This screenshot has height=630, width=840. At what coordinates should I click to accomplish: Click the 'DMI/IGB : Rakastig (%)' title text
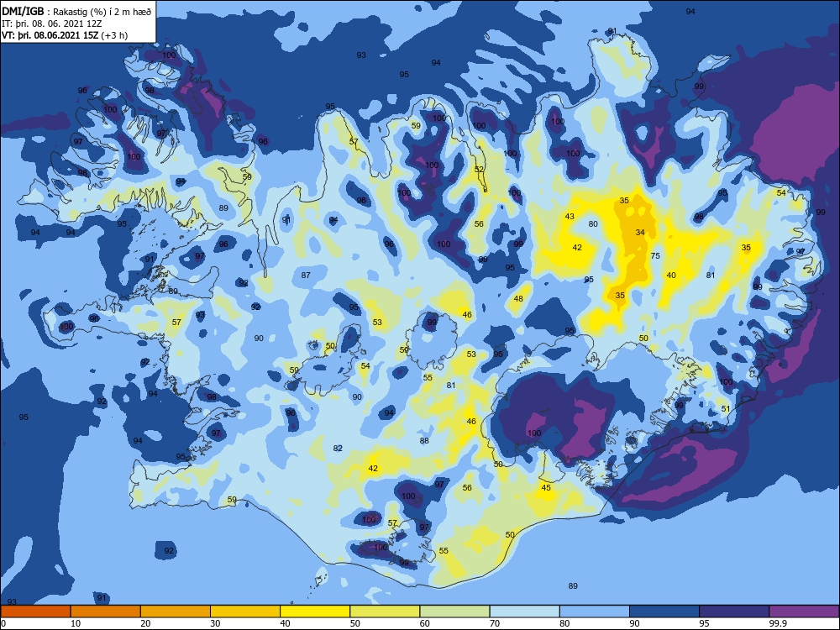click(x=77, y=12)
